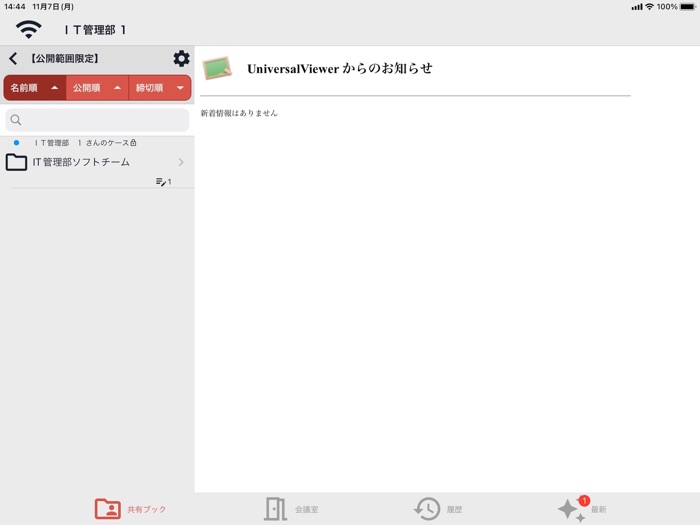Select 【公開範囲限定】 title label
This screenshot has height=525, width=700.
click(65, 58)
